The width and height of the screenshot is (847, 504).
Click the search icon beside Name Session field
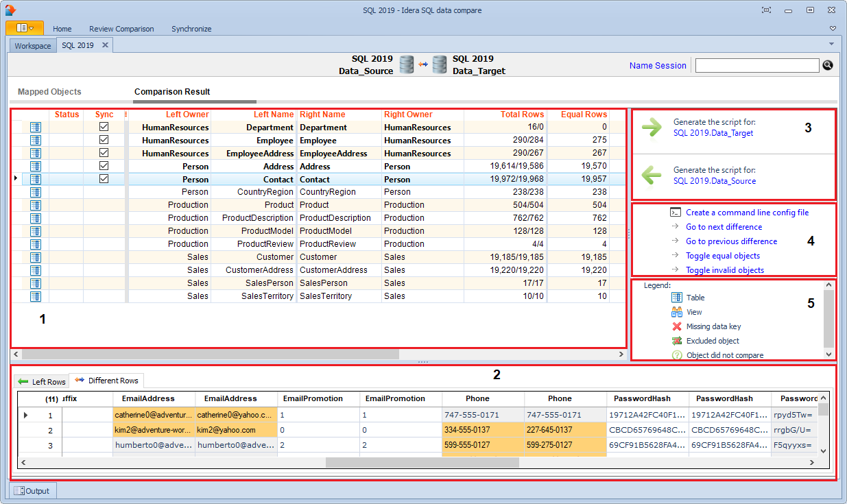tap(827, 65)
